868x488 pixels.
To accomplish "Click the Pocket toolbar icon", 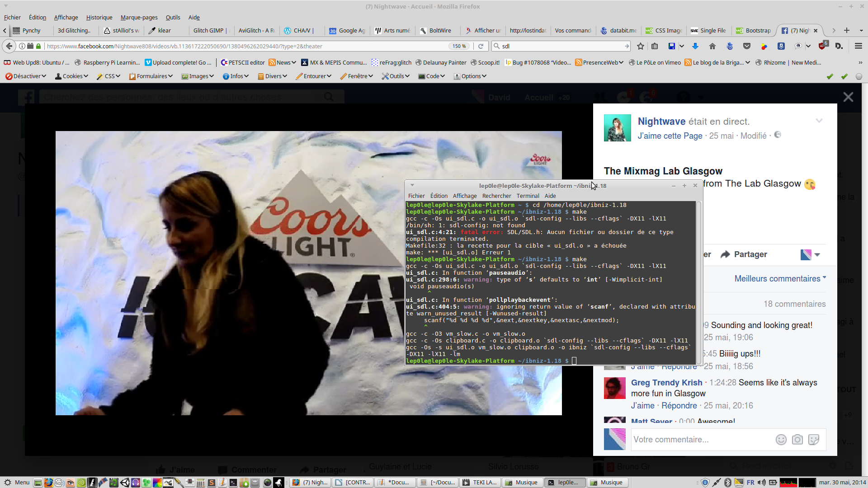I will pyautogui.click(x=747, y=46).
